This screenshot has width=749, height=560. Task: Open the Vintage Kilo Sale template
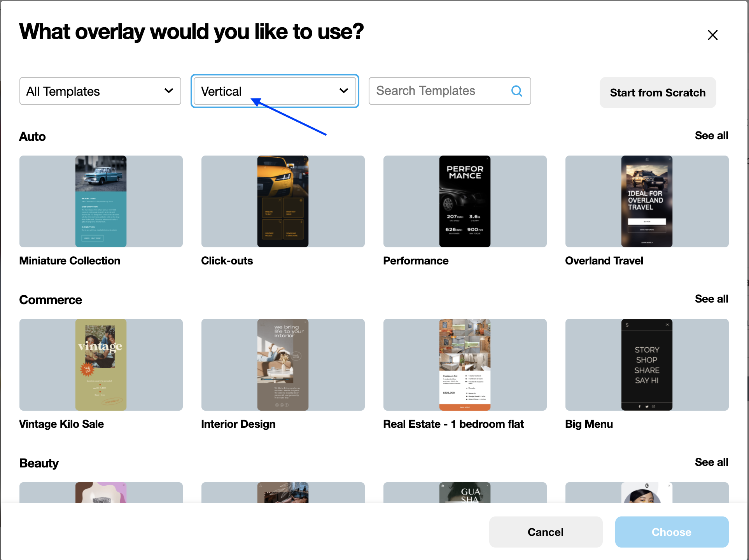point(101,365)
